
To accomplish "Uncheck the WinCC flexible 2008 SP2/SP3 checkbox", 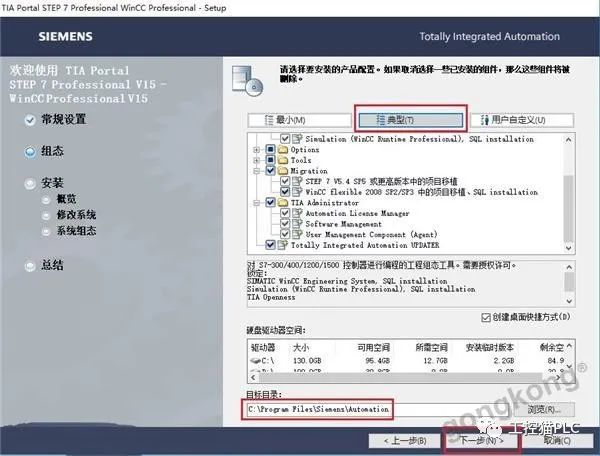I will (285, 192).
